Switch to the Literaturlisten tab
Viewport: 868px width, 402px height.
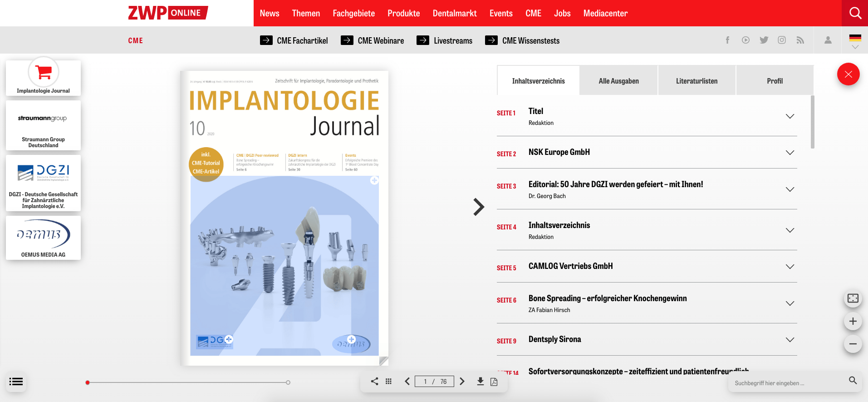point(696,81)
